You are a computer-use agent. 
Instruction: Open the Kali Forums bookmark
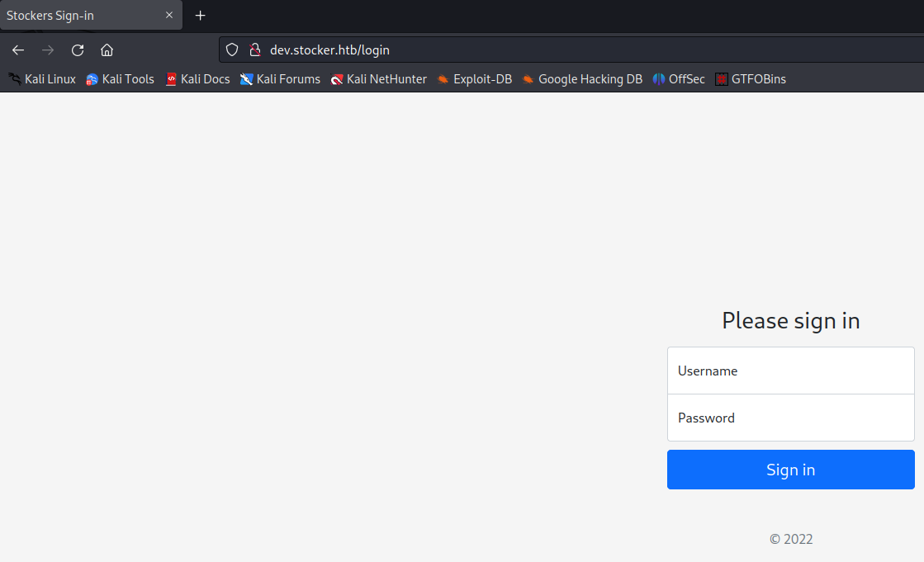coord(281,79)
